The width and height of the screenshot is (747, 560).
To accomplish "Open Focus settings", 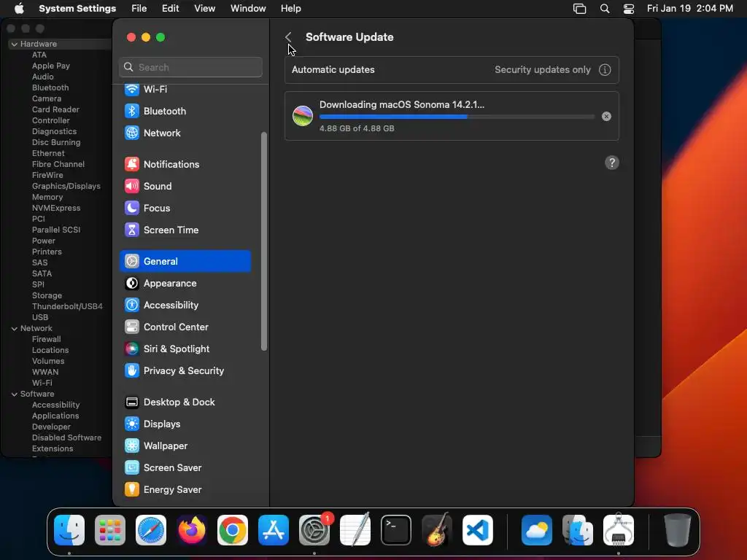I will tap(185, 208).
